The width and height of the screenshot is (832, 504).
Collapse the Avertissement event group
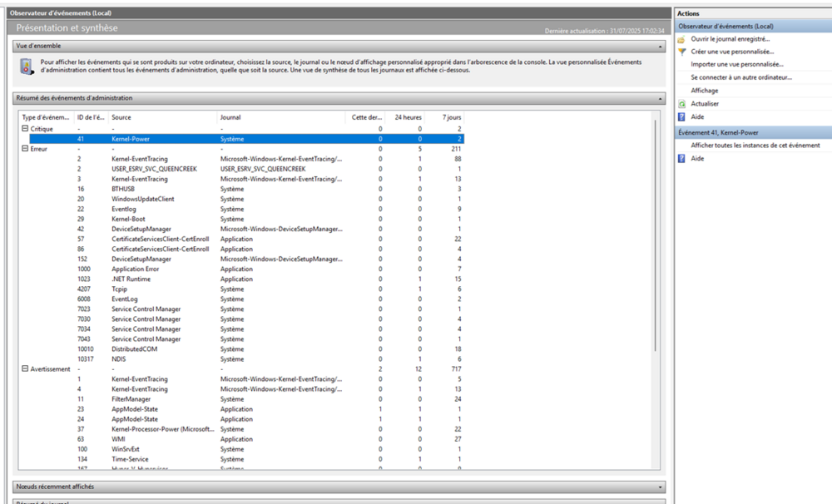coord(24,368)
